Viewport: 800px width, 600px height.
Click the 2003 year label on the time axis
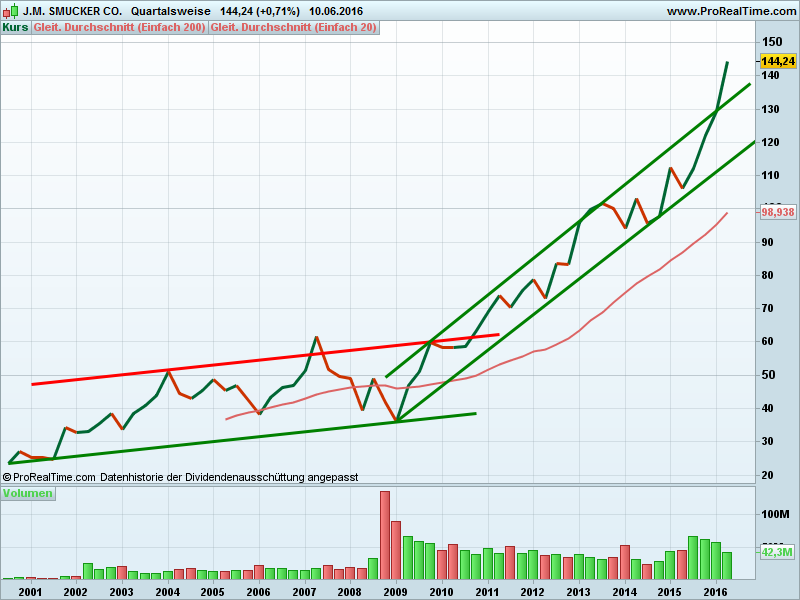tap(121, 592)
